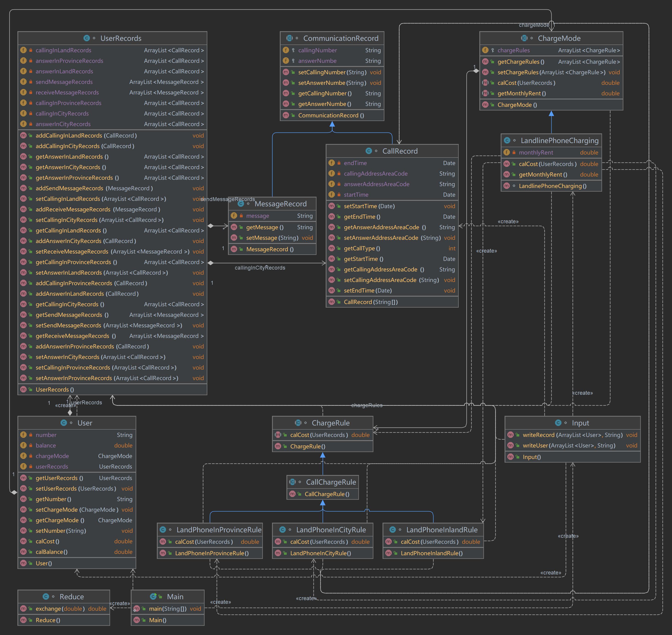Select the chargeRules field in ChargeMode
This screenshot has height=635, width=672.
tap(551, 50)
